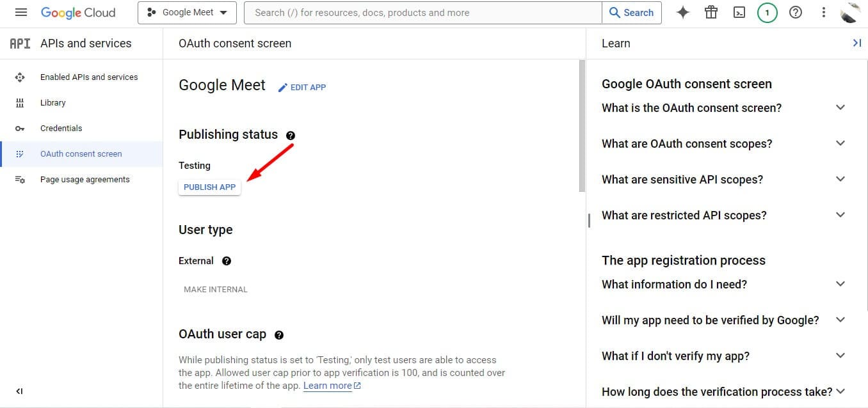Select OAuth consent screen in sidebar
Viewport: 868px width, 408px height.
pyautogui.click(x=81, y=154)
